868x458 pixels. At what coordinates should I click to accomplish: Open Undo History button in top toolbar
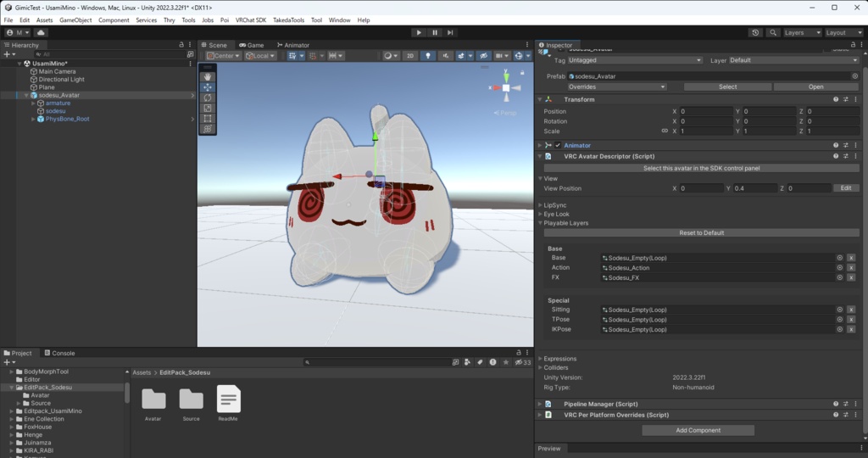[755, 33]
